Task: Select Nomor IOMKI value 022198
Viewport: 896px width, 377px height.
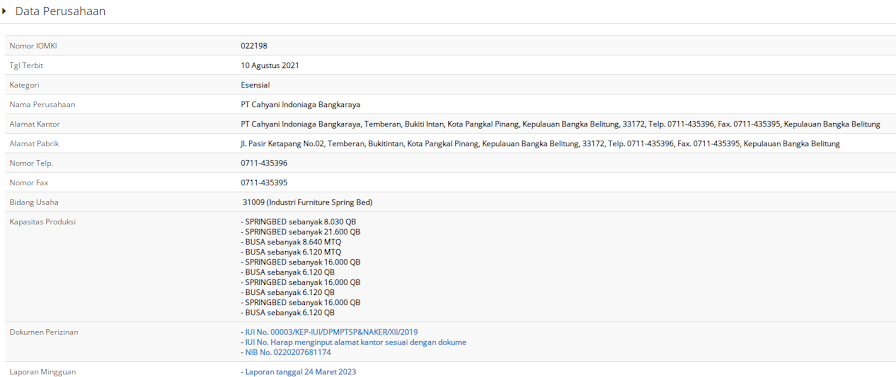Action: (x=254, y=46)
